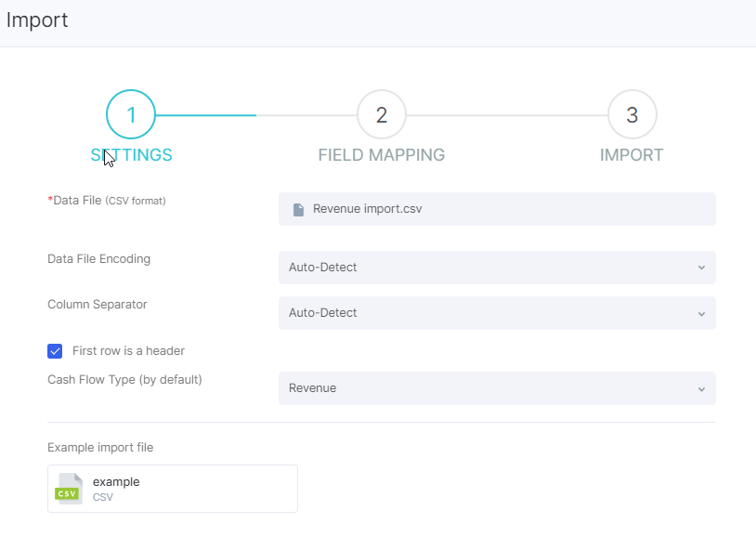
Task: Expand the Cash Flow Type Revenue dropdown
Action: click(497, 388)
